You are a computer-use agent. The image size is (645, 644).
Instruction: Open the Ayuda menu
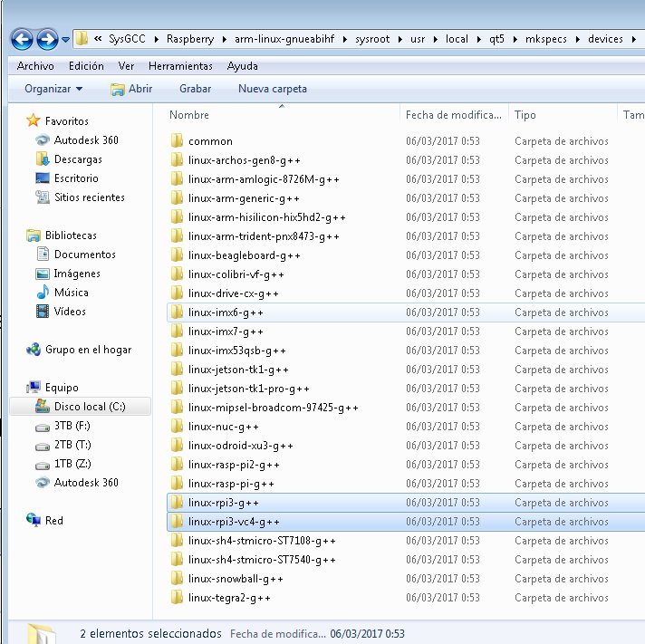point(242,66)
